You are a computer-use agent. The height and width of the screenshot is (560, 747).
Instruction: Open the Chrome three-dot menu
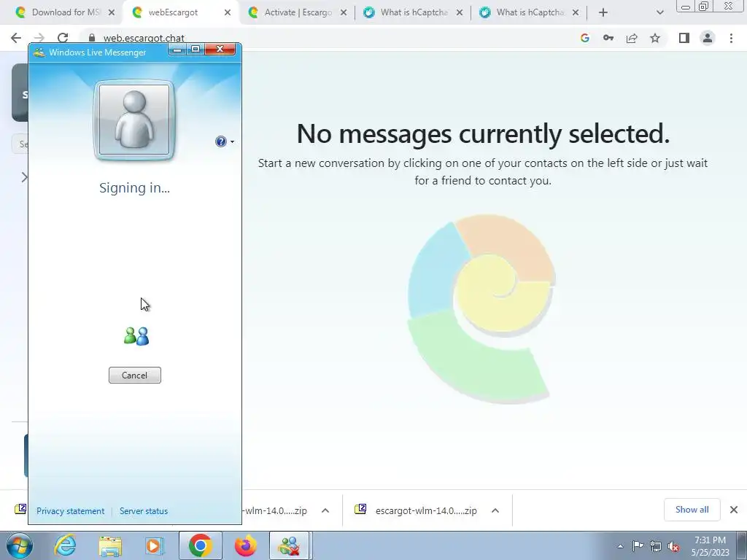(x=731, y=38)
